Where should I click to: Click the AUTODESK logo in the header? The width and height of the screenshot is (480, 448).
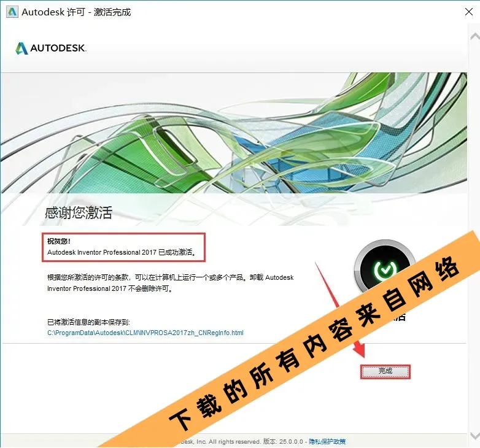[51, 48]
